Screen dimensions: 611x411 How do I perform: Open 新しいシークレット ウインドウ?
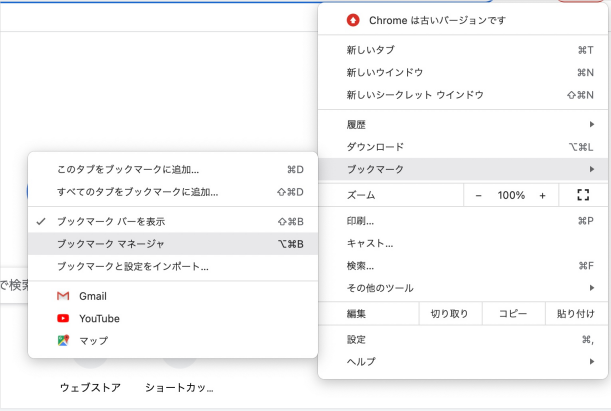(463, 95)
